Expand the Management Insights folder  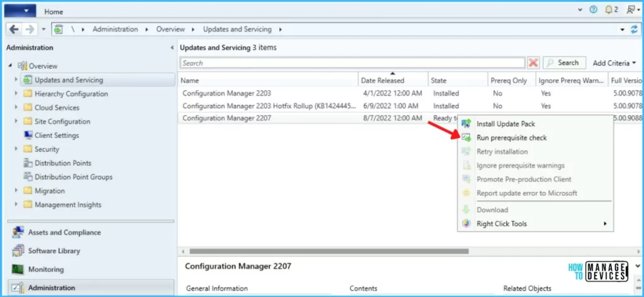coord(16,205)
